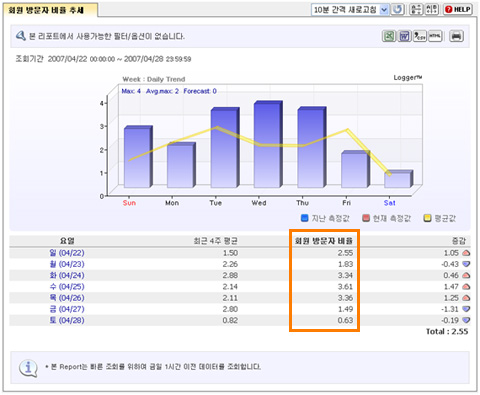The image size is (480, 395).
Task: Open the 금 (04/27) day link
Action: (67, 309)
